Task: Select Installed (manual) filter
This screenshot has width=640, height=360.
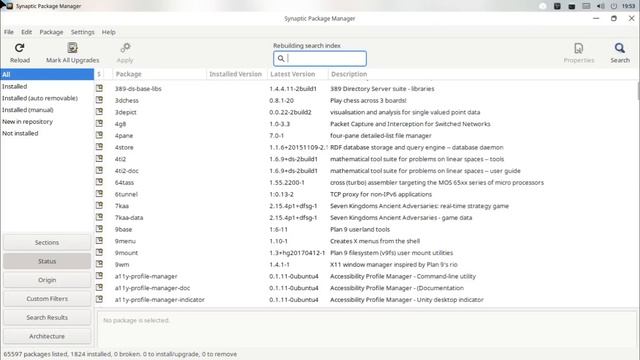Action: coord(47,110)
